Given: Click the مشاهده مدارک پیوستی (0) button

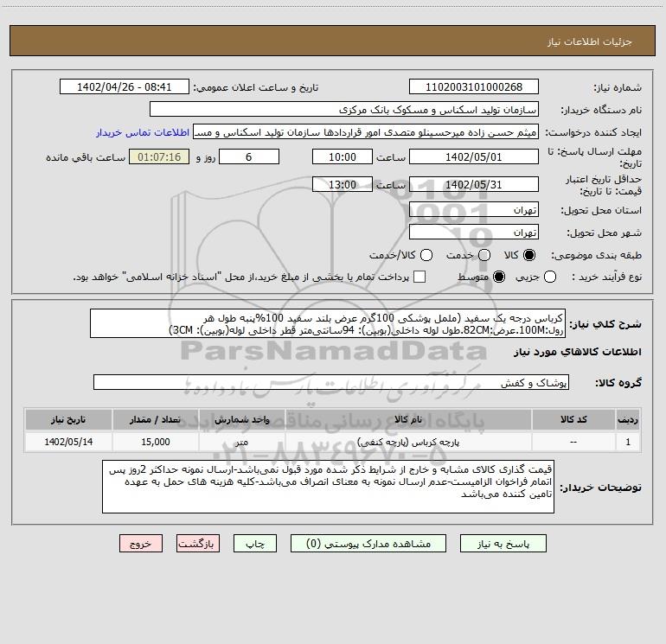Looking at the screenshot, I should pos(368,544).
